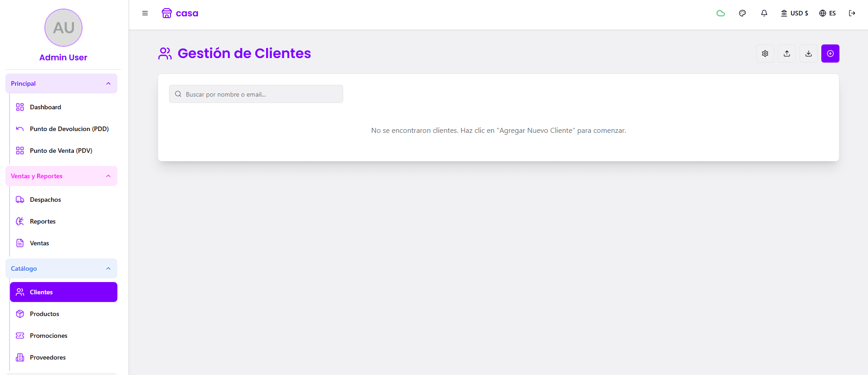Open client settings gear button
The height and width of the screenshot is (375, 868).
[x=765, y=54]
